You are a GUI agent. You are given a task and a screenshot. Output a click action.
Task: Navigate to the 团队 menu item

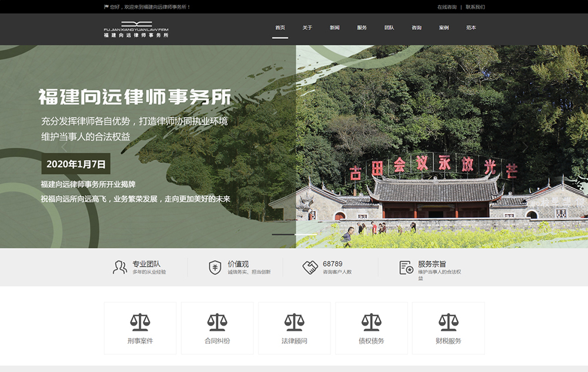[x=389, y=28]
